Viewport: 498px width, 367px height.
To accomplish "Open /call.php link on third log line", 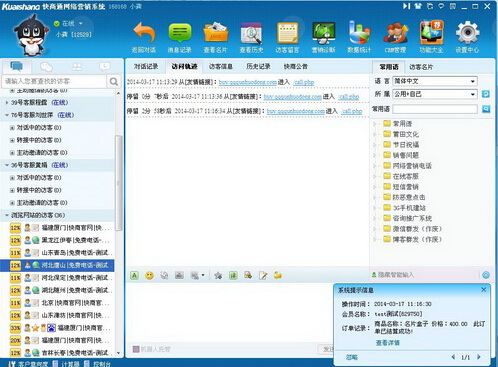I will point(352,111).
